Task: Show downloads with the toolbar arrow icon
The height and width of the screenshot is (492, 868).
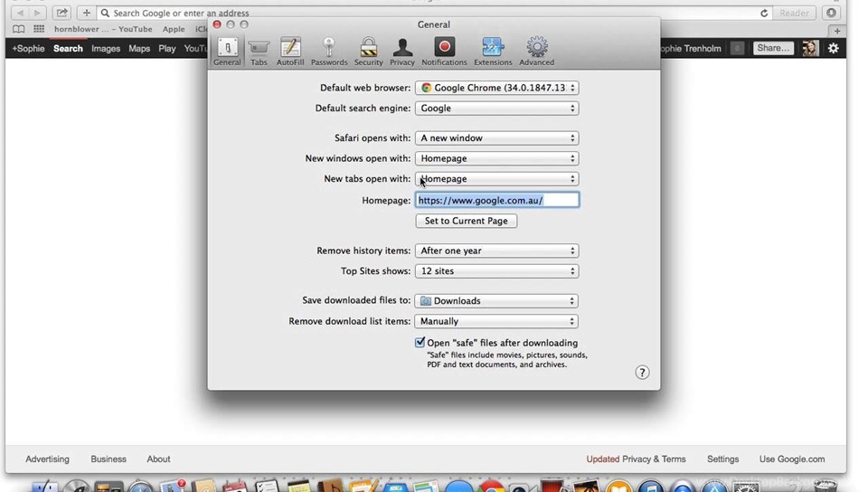Action: (x=831, y=13)
